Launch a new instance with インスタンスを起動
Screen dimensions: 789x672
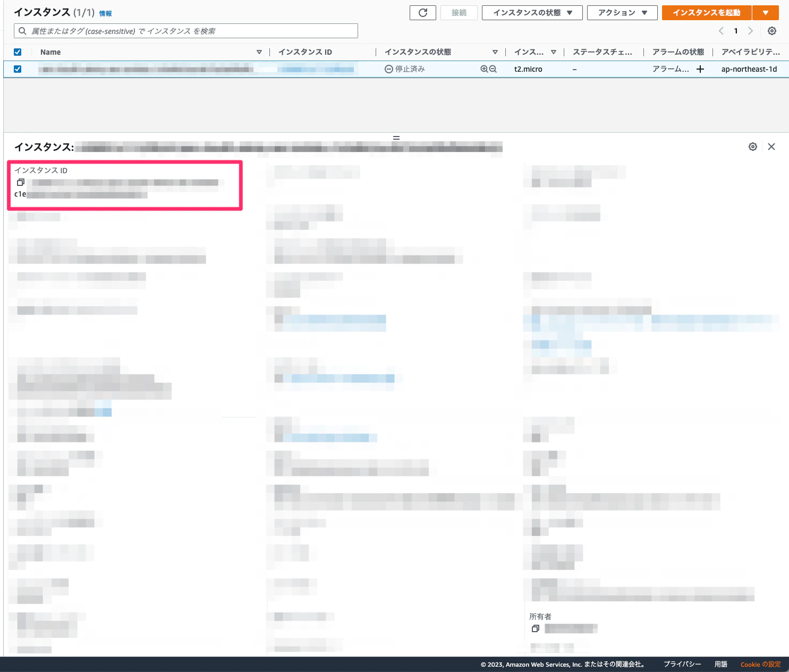(706, 12)
